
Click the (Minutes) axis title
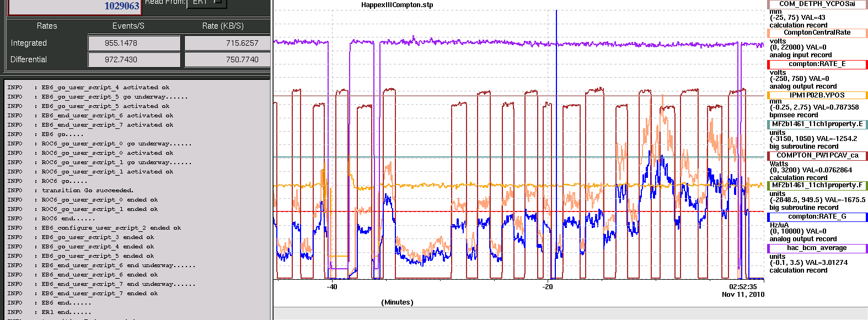click(397, 302)
